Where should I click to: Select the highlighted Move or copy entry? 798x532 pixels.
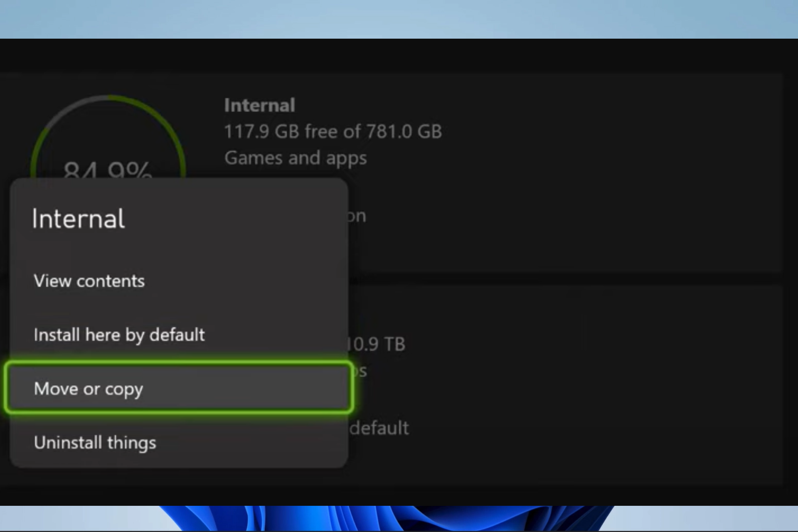(x=179, y=388)
